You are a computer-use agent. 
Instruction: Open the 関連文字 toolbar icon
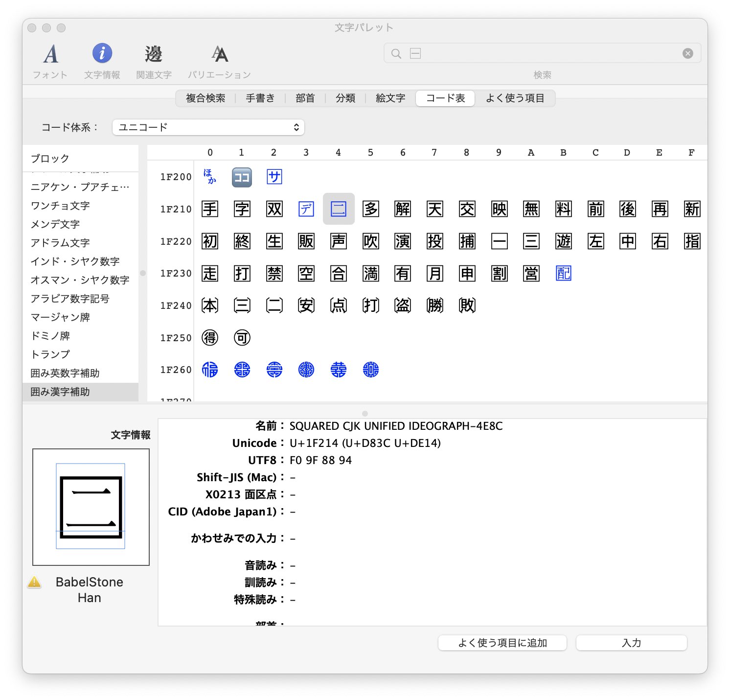click(154, 54)
